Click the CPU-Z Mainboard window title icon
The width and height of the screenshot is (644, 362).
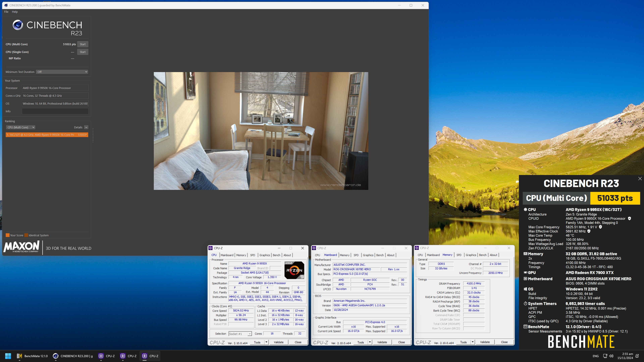click(314, 248)
